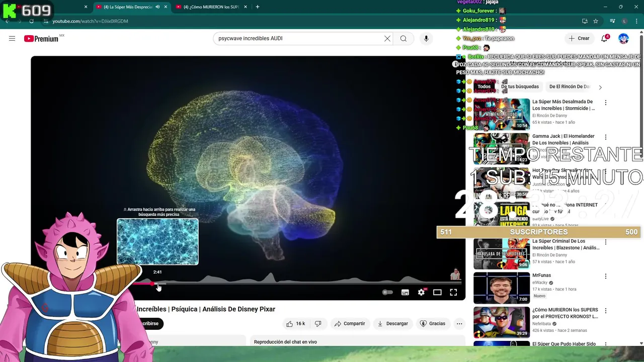Clear the search box with the X icon

coord(387,38)
